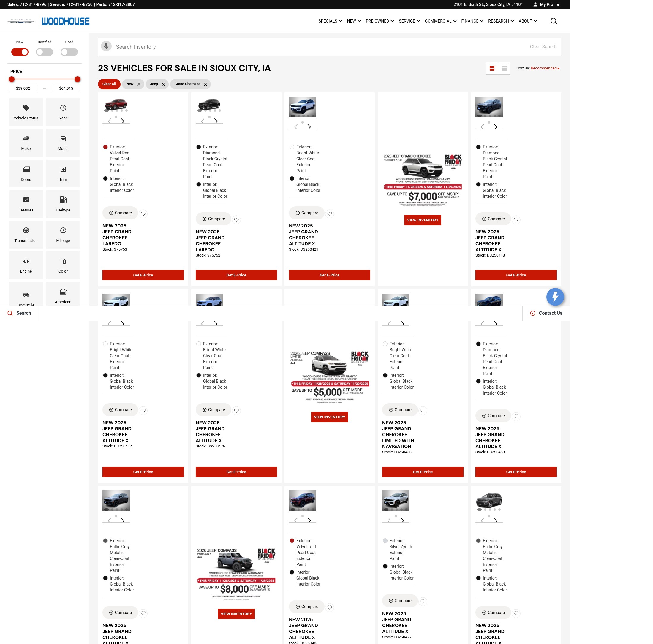
Task: Favorite the Laredo stock 375752 heart
Action: [237, 220]
